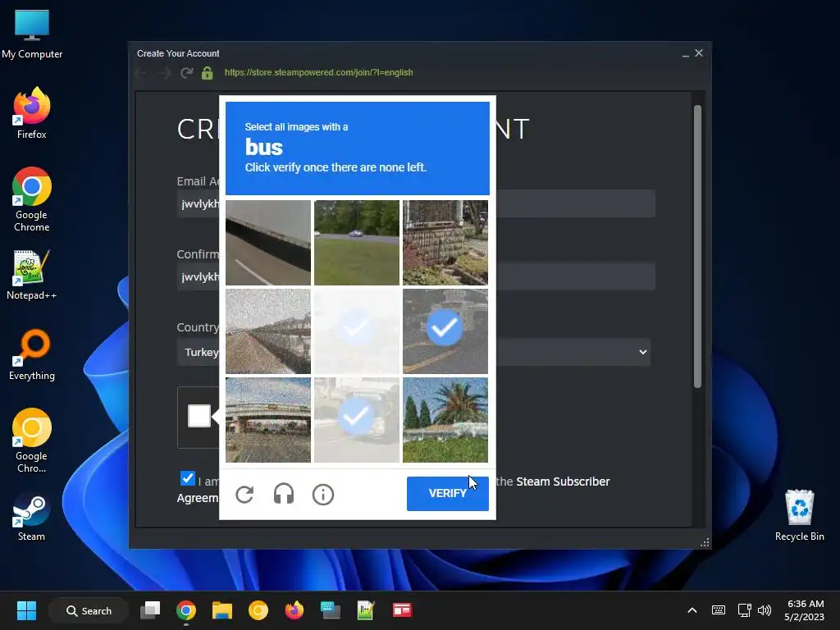Expand the Country dropdown arrow
The image size is (840, 630).
642,352
